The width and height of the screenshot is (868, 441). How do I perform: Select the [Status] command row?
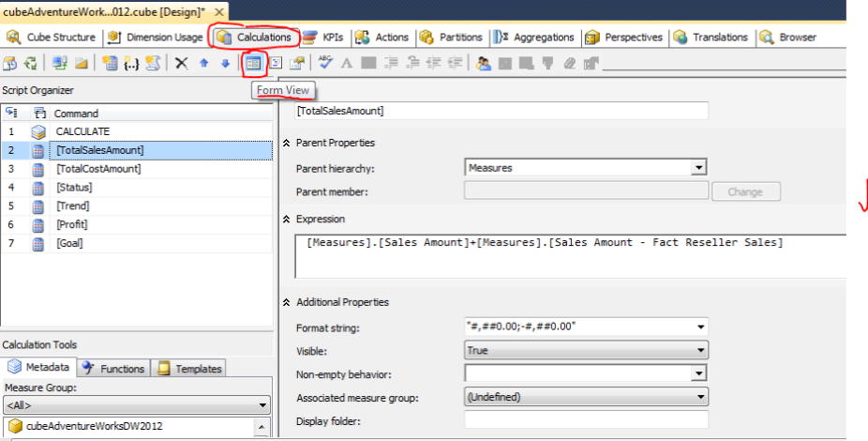136,188
